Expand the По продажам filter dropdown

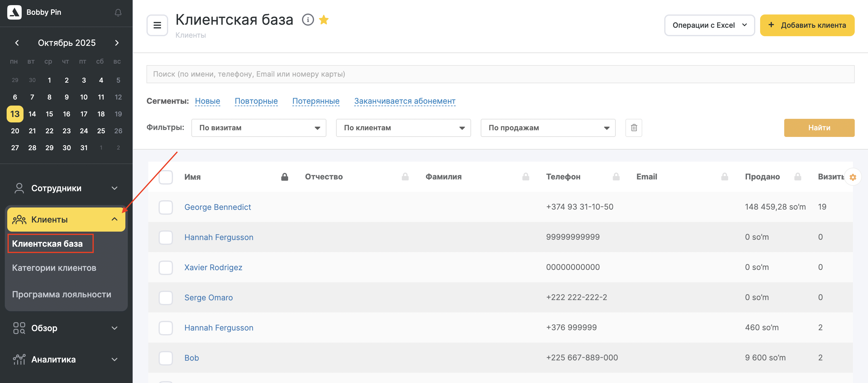click(x=548, y=128)
